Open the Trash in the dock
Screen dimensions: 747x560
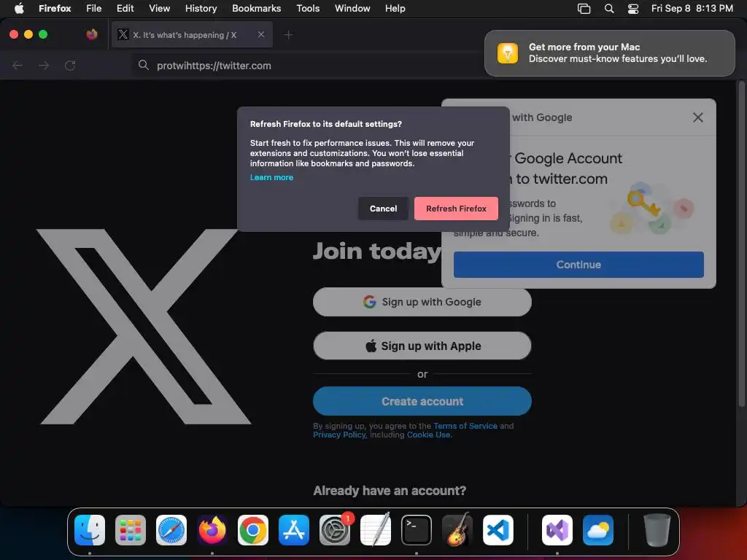[x=657, y=530]
